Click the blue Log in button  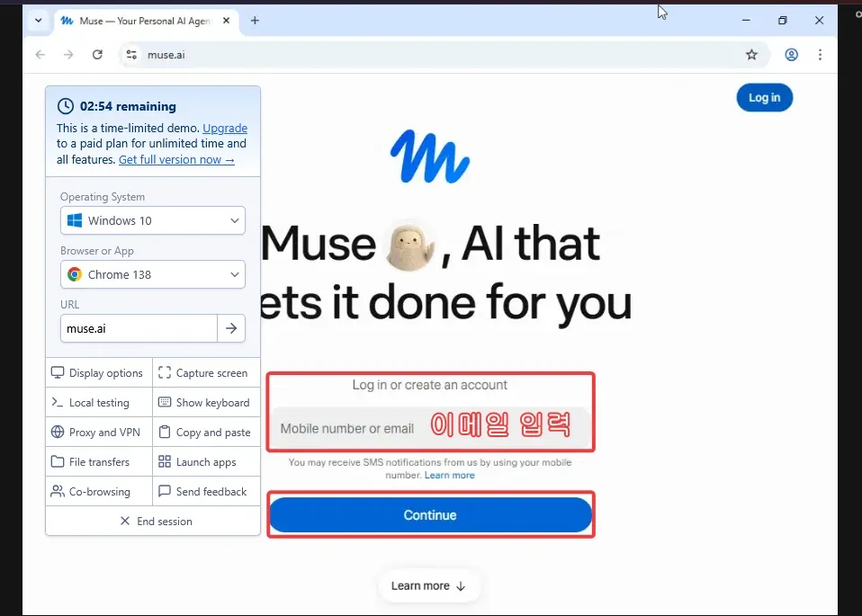764,98
